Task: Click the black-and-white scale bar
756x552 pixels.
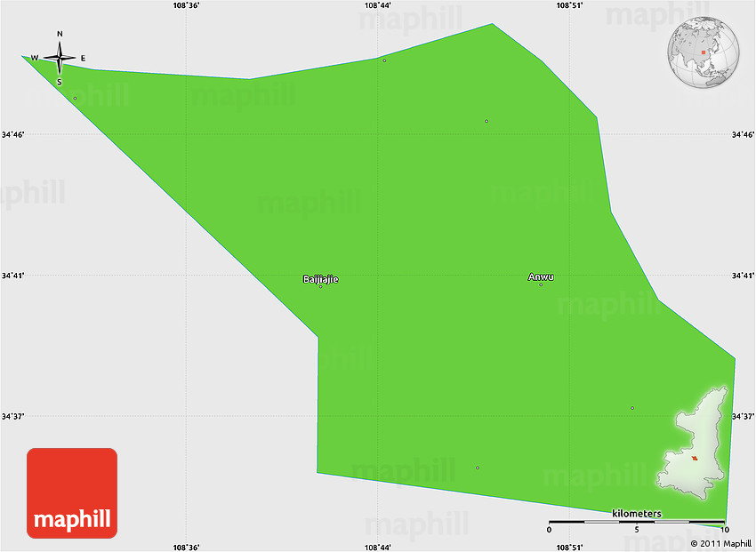Action: [x=637, y=522]
